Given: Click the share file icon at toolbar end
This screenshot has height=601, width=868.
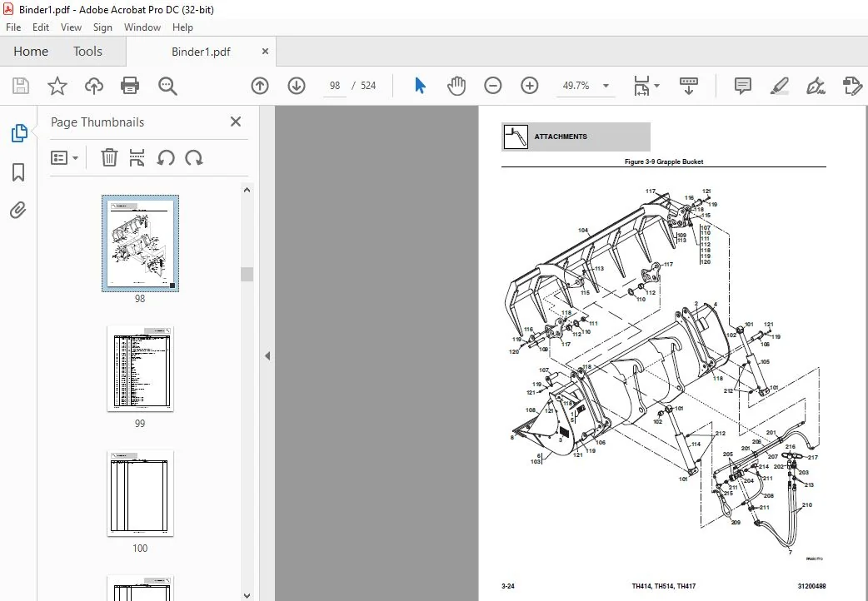Looking at the screenshot, I should click(852, 86).
